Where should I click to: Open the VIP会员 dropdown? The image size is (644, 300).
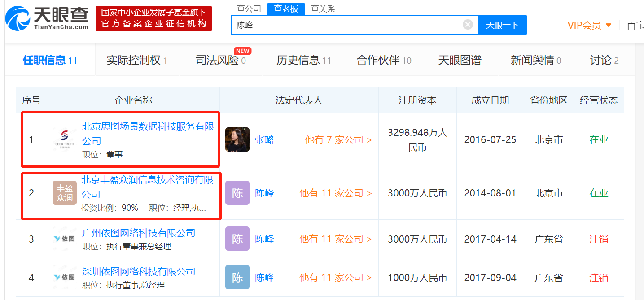(589, 25)
